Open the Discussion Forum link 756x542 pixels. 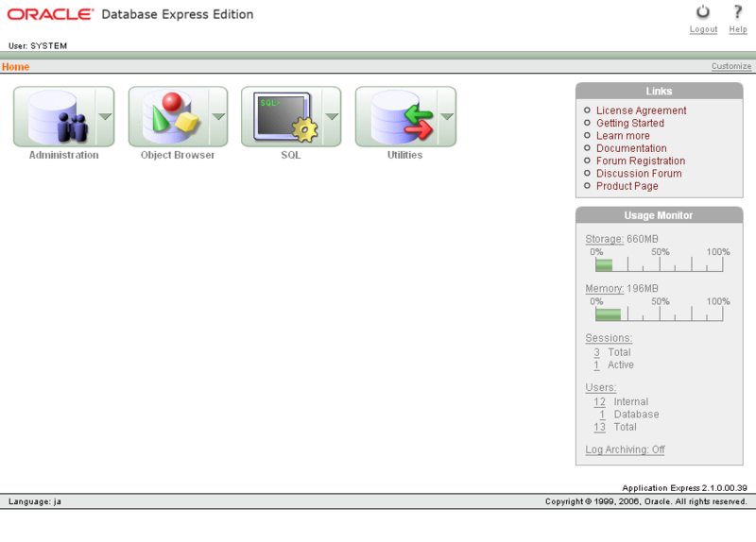(639, 174)
